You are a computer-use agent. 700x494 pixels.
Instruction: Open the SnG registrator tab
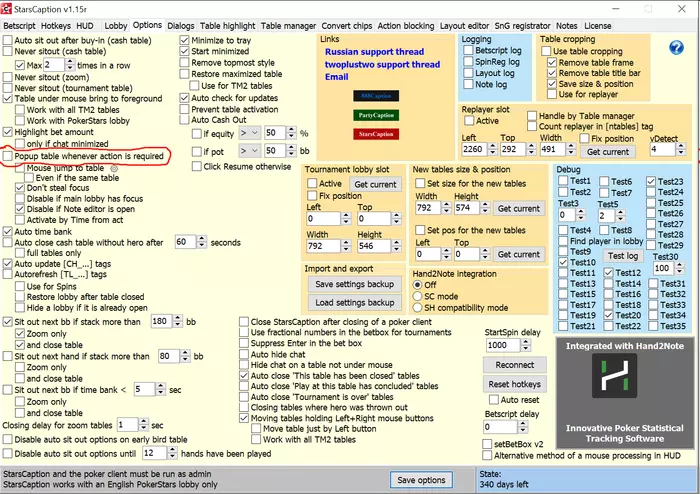522,26
